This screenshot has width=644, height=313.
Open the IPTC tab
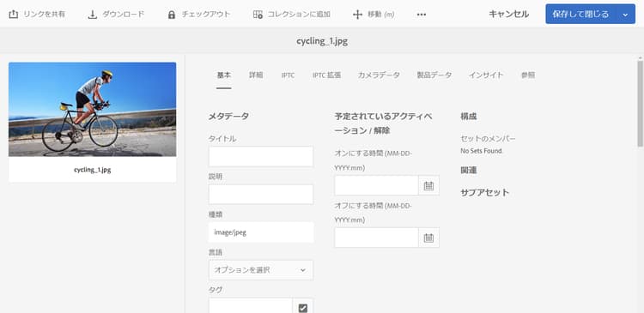288,75
